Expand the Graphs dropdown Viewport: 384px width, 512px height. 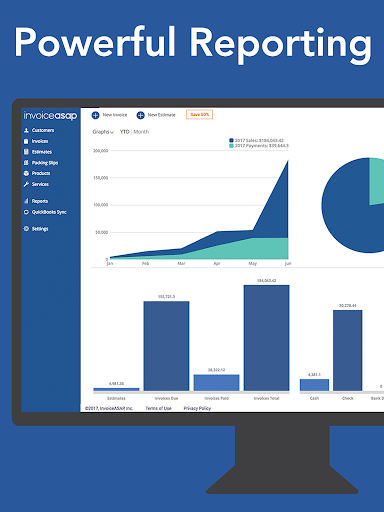[x=103, y=132]
